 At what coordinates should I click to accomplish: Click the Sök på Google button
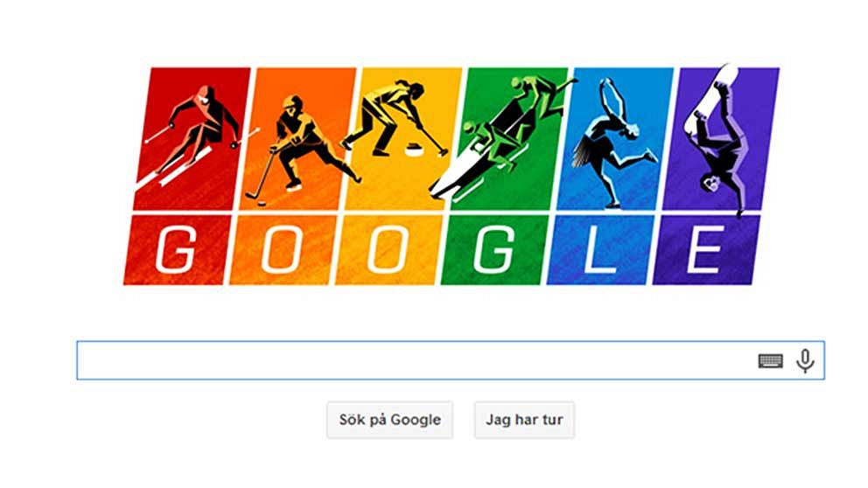[389, 420]
